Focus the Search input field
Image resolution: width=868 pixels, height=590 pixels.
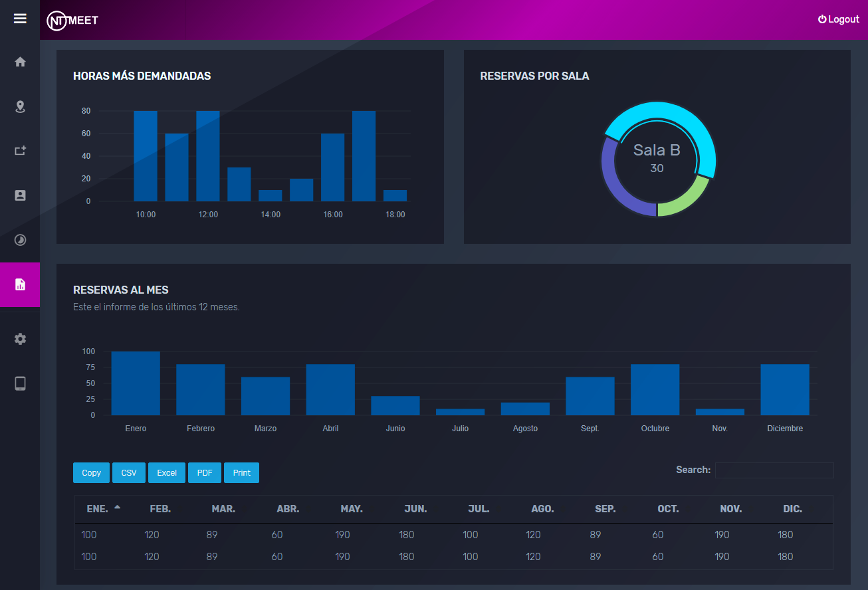pyautogui.click(x=774, y=470)
